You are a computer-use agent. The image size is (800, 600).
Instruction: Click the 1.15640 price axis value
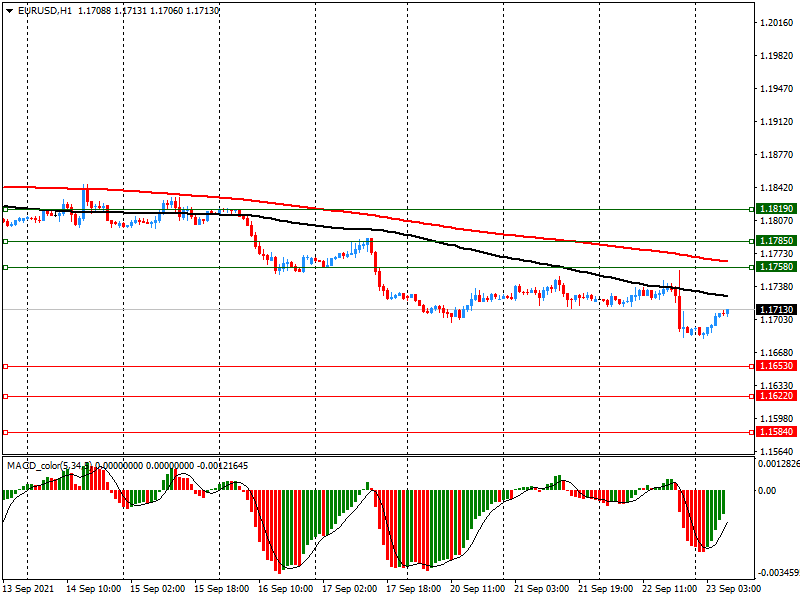[777, 452]
